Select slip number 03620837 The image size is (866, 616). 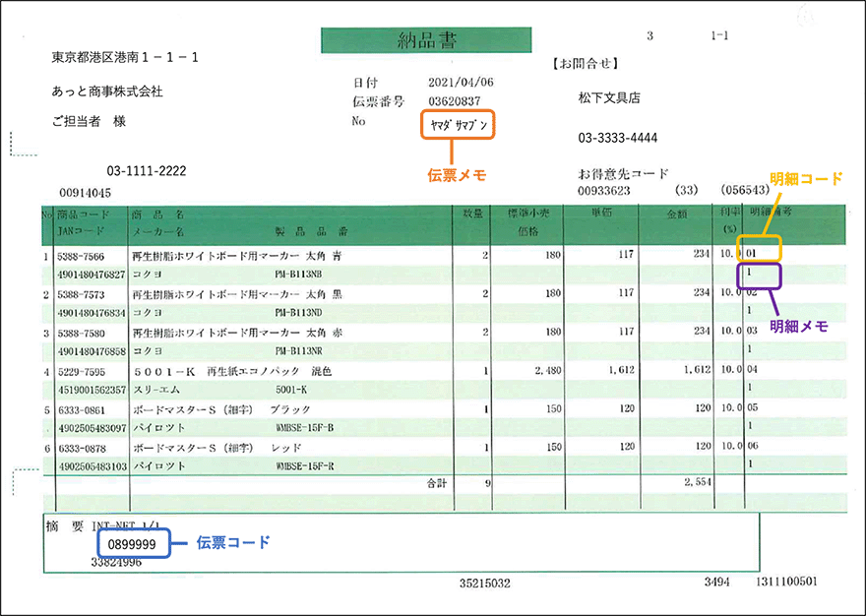click(455, 101)
